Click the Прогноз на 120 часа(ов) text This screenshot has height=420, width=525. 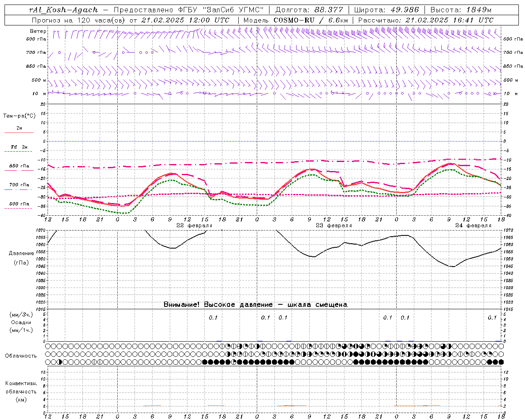coord(79,20)
